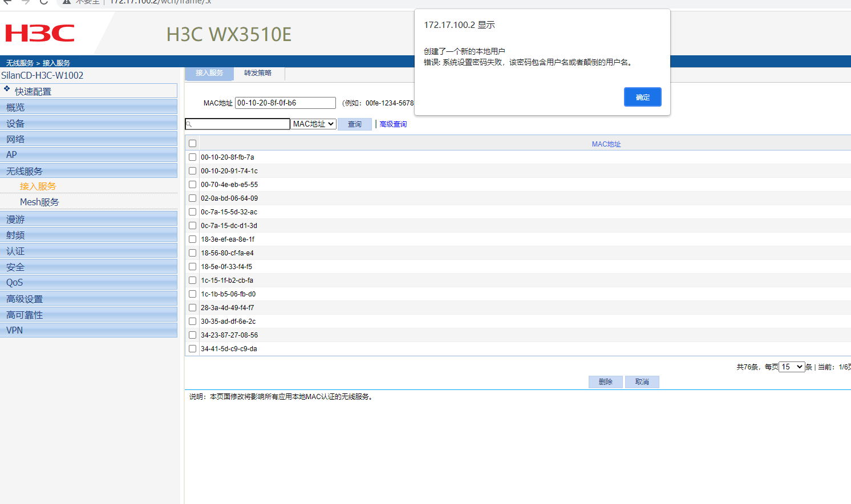
Task: Expand the 网络 sidebar section
Action: click(88, 139)
